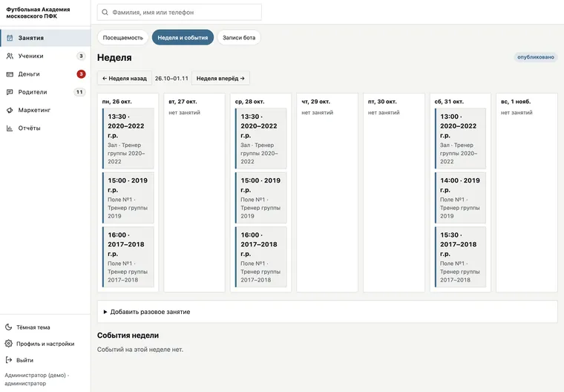This screenshot has height=392, width=564.
Task: Click the Ученики people icon
Action: [x=10, y=56]
